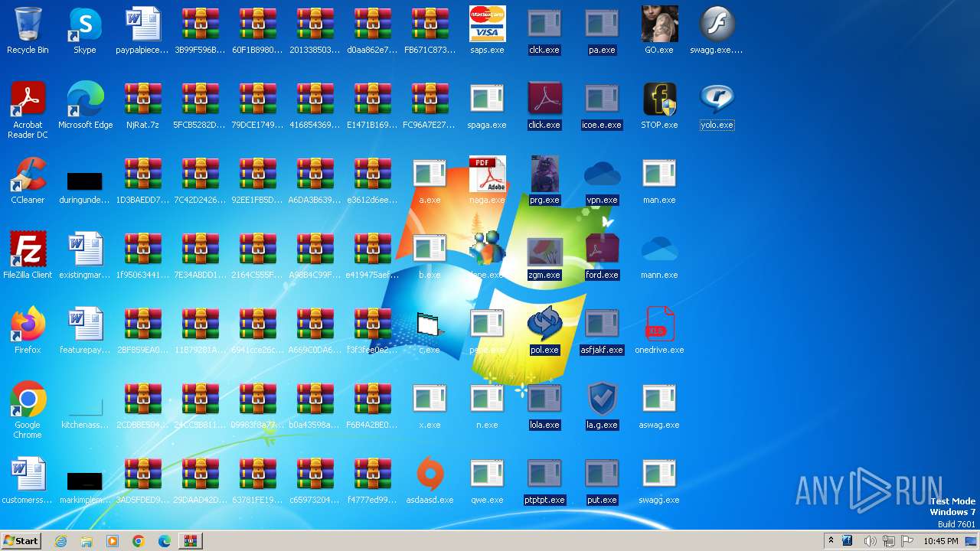The height and width of the screenshot is (551, 980).
Task: Launch Internet Explorer from the taskbar
Action: point(60,541)
